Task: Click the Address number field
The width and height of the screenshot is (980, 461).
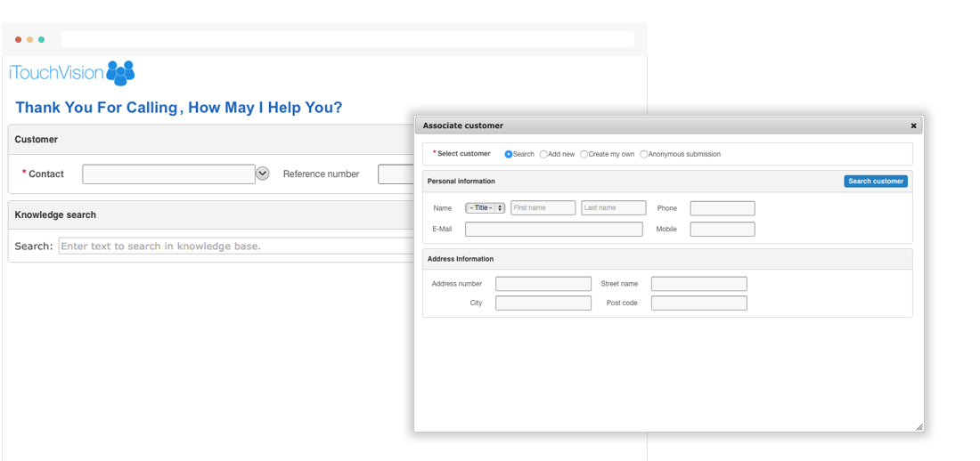Action: click(x=543, y=284)
